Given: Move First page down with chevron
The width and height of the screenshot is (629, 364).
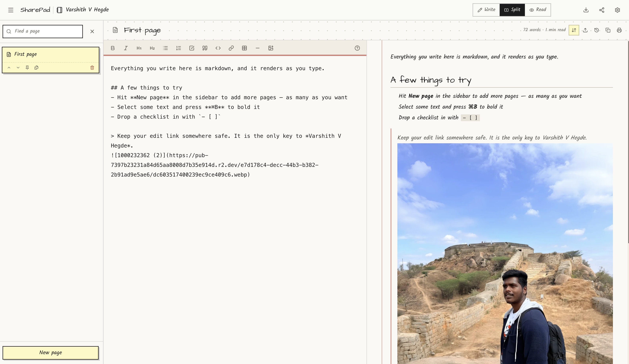Looking at the screenshot, I should (x=18, y=68).
